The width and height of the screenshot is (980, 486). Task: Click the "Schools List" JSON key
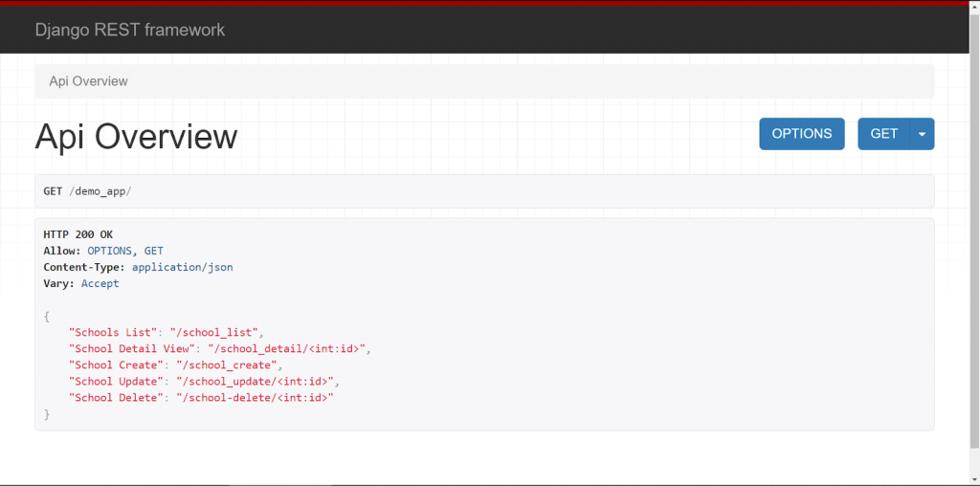pos(113,332)
